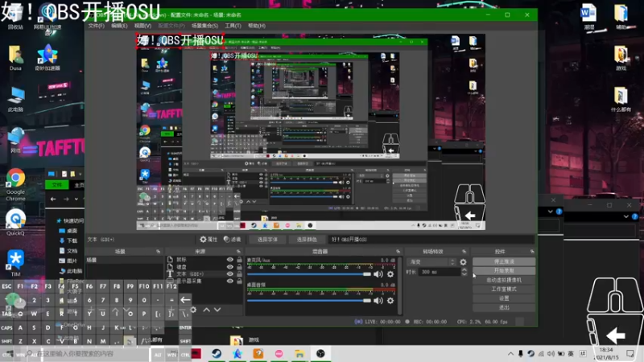The image size is (644, 362).
Task: Open 渐变 transition dropdown
Action: 431,262
